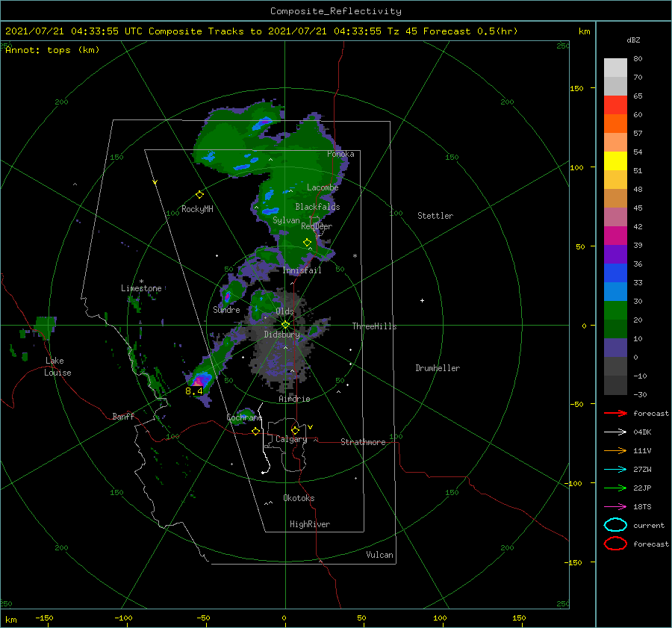Select the Calgary label
672x628 pixels.
[x=291, y=439]
